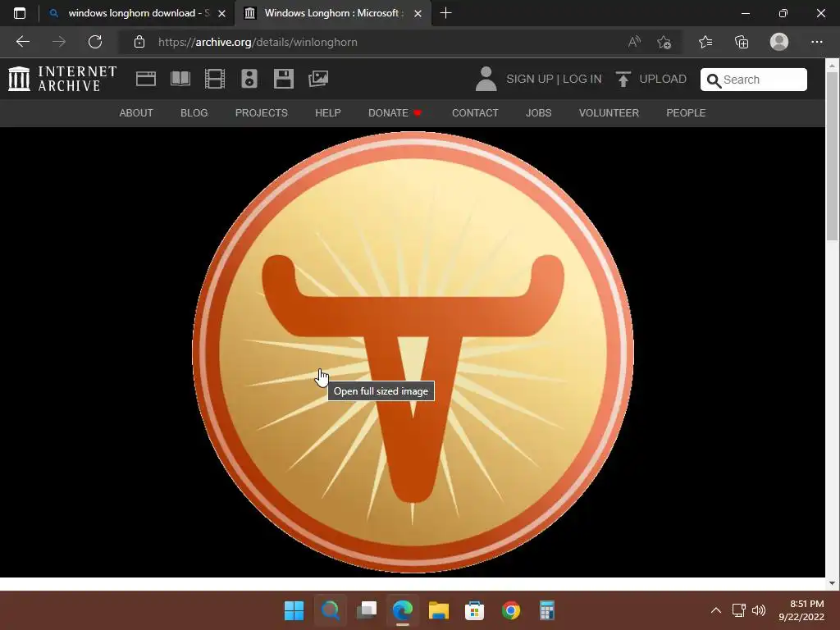Screen dimensions: 840x630
Task: Open Task View on the taskbar
Action: click(x=367, y=610)
